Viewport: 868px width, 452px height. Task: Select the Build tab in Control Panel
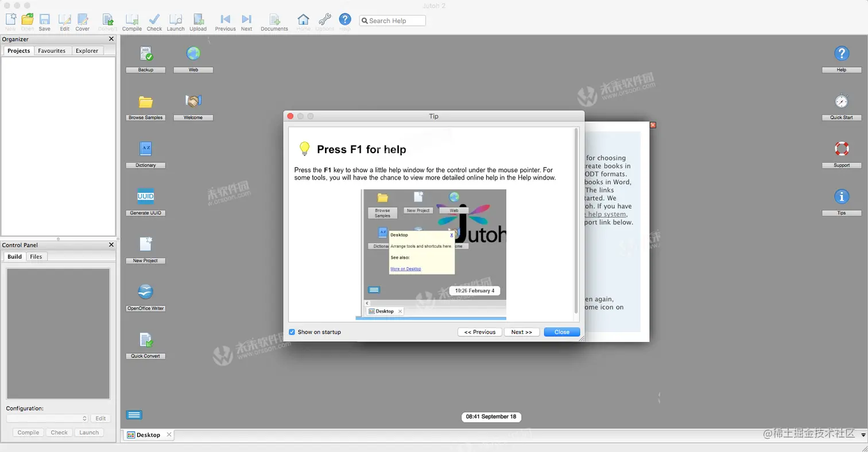point(15,256)
